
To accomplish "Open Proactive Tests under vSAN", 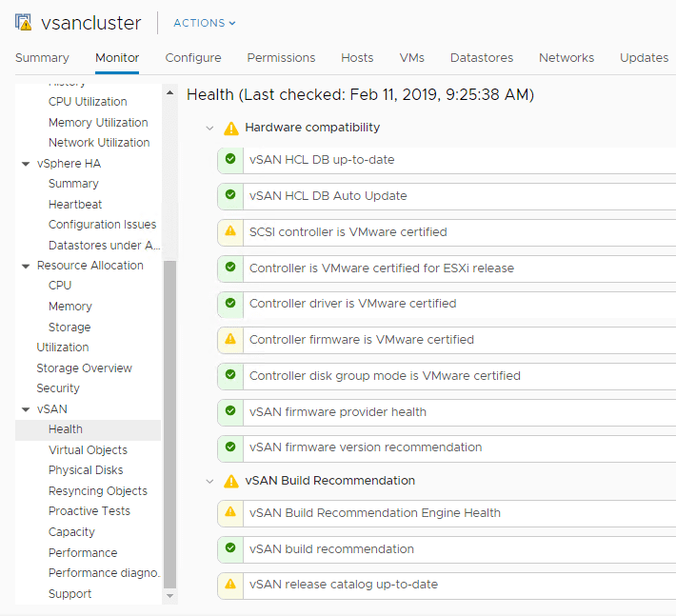I will point(89,511).
